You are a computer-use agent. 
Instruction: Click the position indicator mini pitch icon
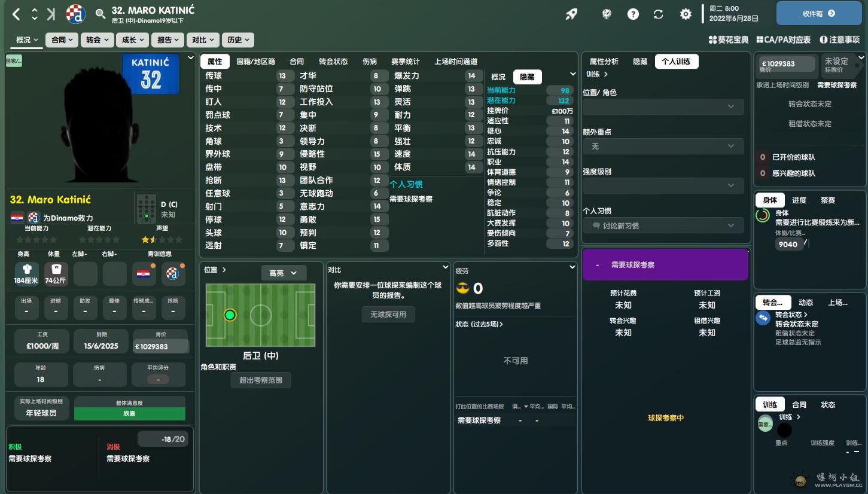click(146, 208)
